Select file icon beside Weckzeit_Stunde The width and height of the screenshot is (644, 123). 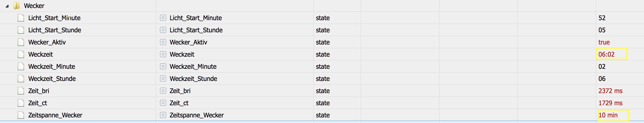21,79
